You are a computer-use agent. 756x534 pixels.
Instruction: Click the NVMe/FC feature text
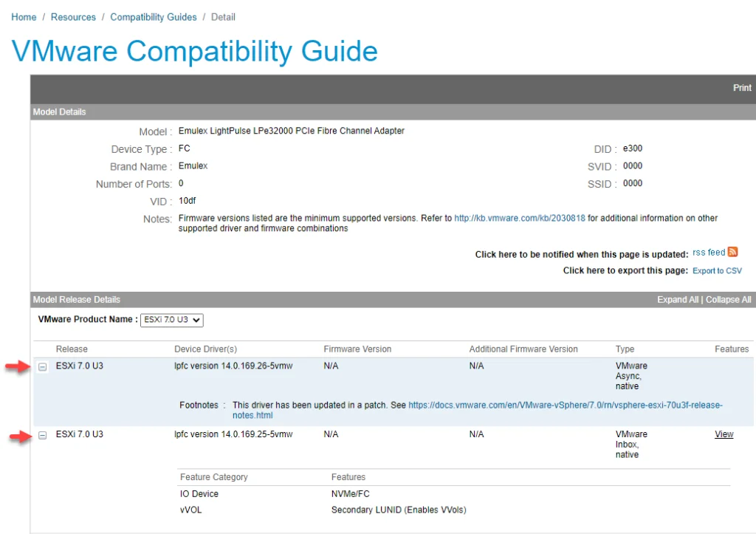[x=351, y=494]
